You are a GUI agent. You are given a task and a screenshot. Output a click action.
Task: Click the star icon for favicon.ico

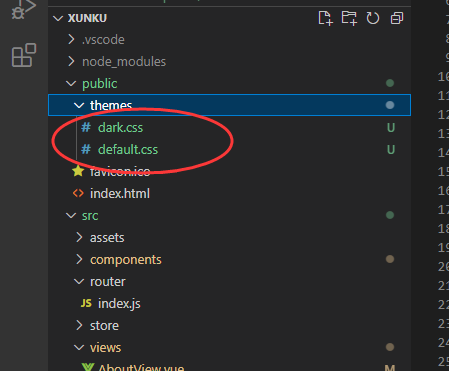(78, 171)
